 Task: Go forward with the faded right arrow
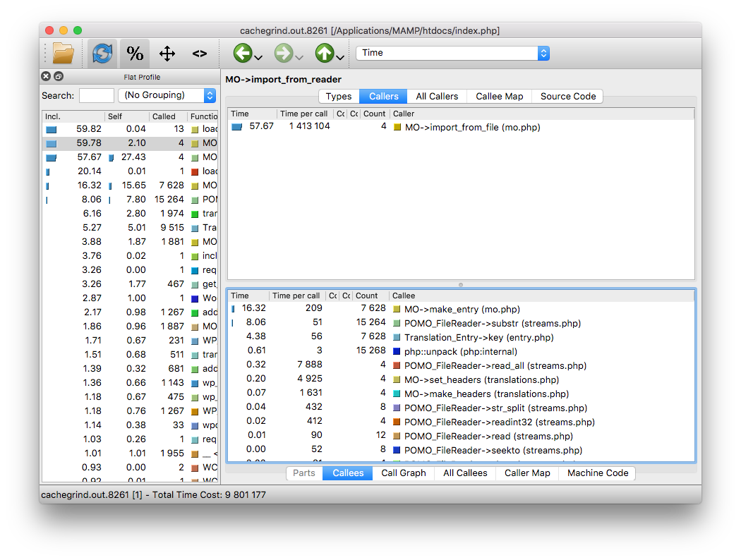pyautogui.click(x=284, y=53)
